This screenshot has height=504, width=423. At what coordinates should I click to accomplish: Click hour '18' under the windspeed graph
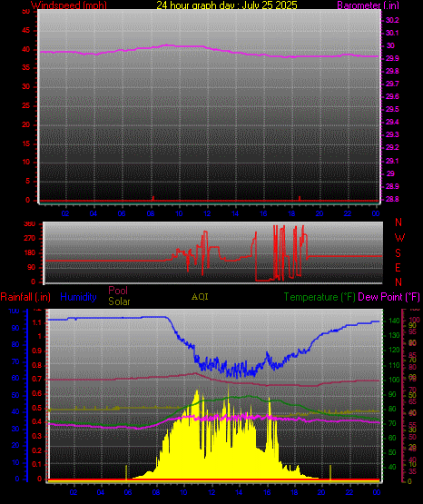click(x=291, y=213)
